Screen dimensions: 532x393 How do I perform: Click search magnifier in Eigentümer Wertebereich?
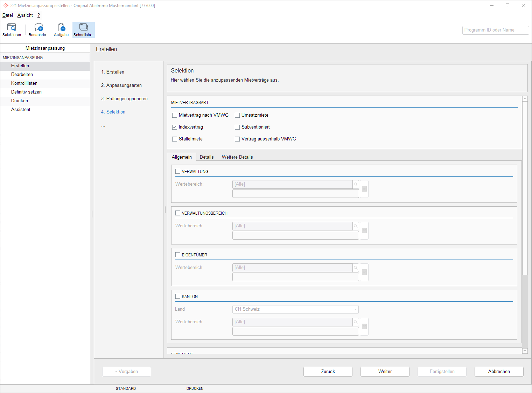coord(356,268)
